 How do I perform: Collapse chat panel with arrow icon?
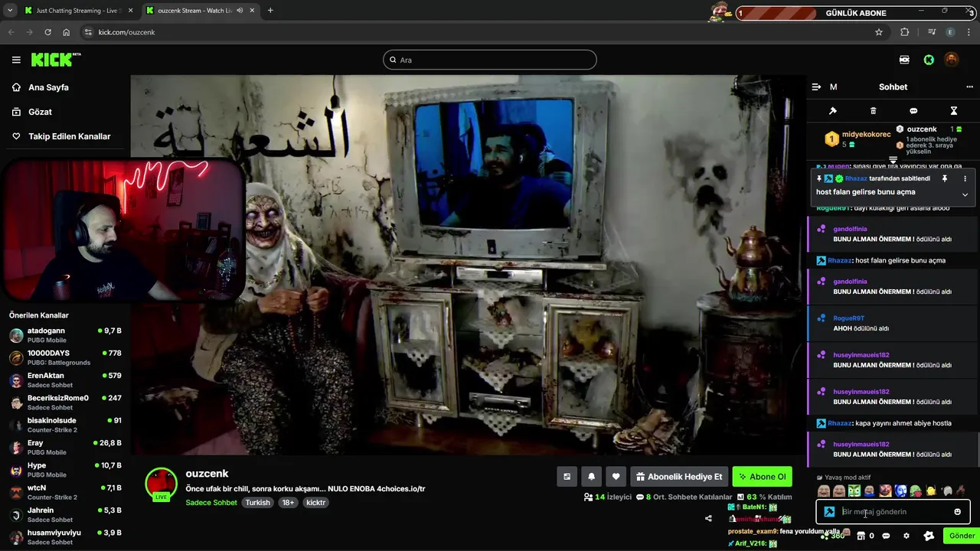pyautogui.click(x=816, y=87)
